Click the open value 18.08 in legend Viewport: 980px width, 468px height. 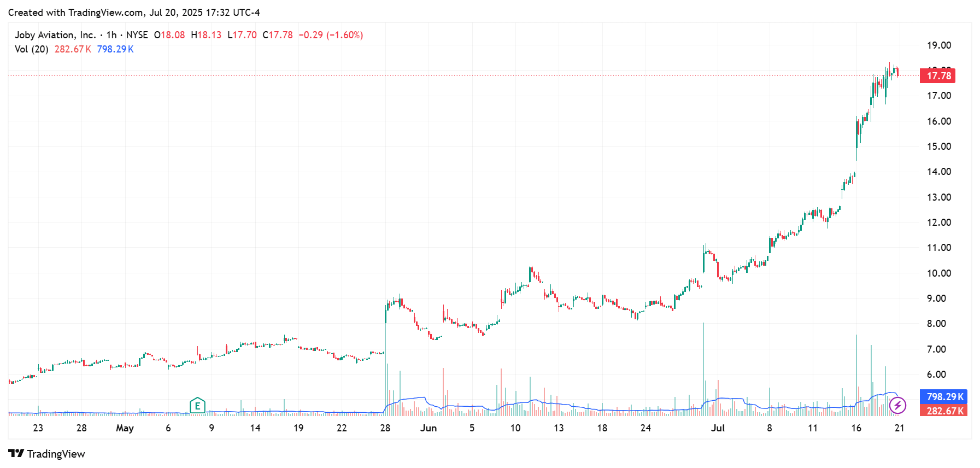pyautogui.click(x=173, y=35)
